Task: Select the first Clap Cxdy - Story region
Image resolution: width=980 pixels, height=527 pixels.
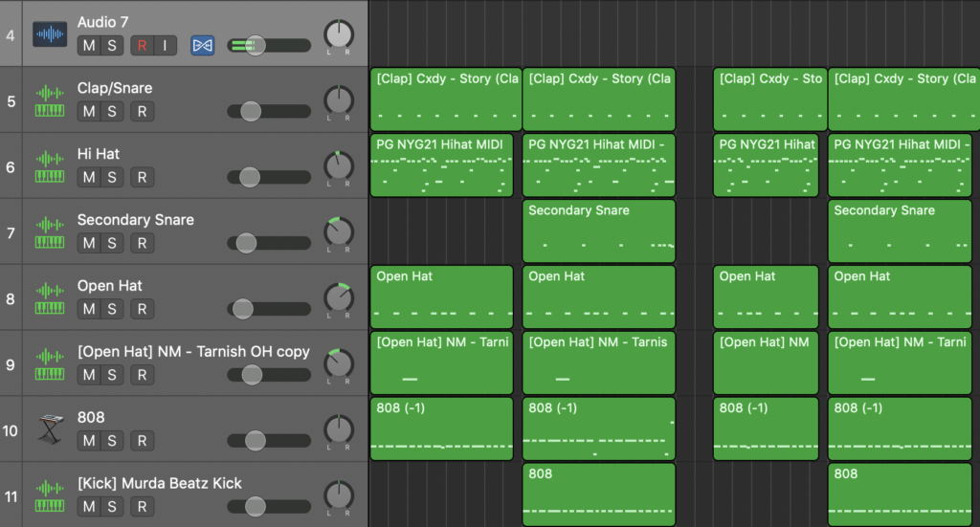Action: (446, 99)
